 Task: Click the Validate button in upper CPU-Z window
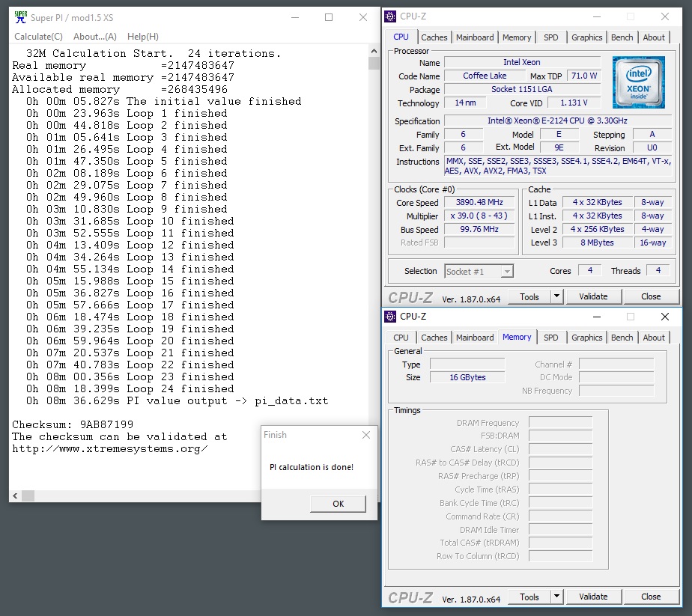point(593,296)
